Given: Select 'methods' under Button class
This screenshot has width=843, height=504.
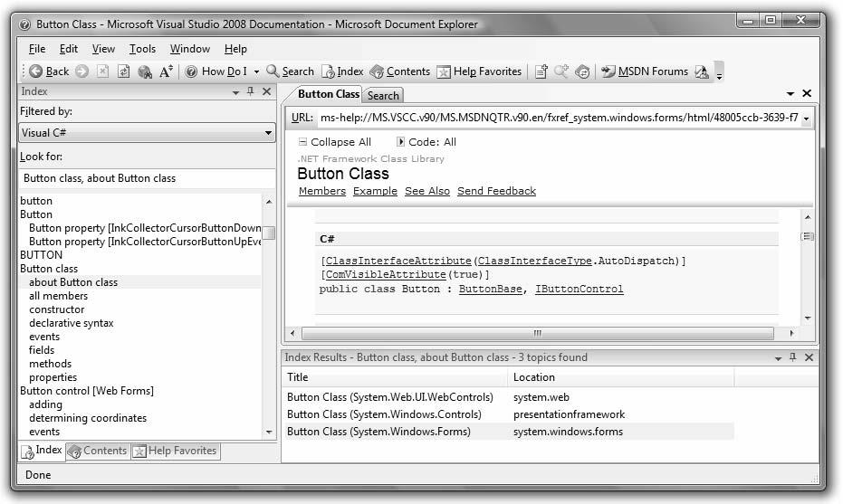Looking at the screenshot, I should tap(50, 364).
